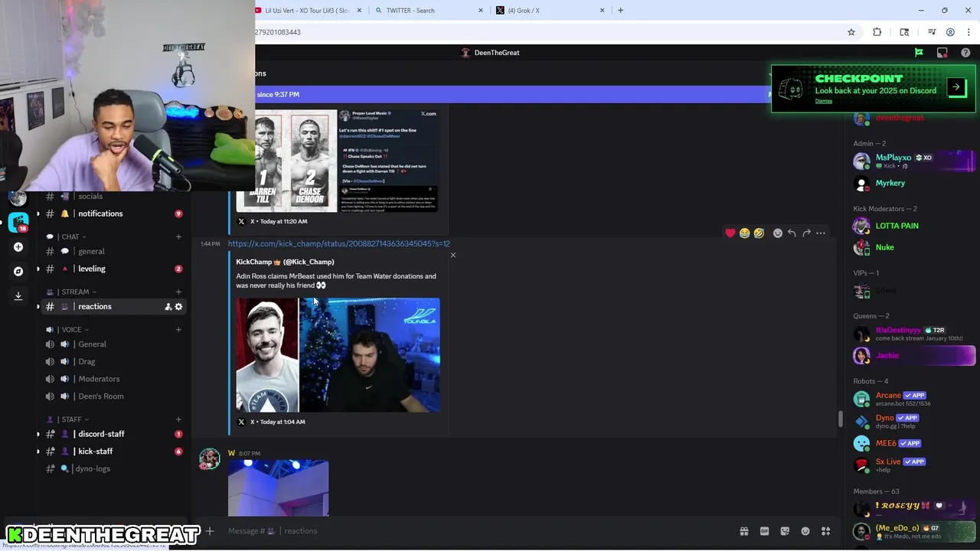Open the Chrome profile avatar icon
This screenshot has height=551, width=980.
click(x=950, y=32)
